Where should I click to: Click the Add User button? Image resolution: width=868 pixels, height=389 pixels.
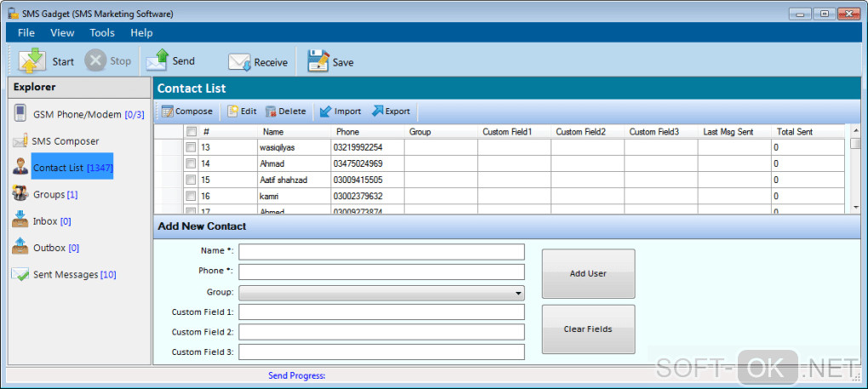[x=588, y=273]
